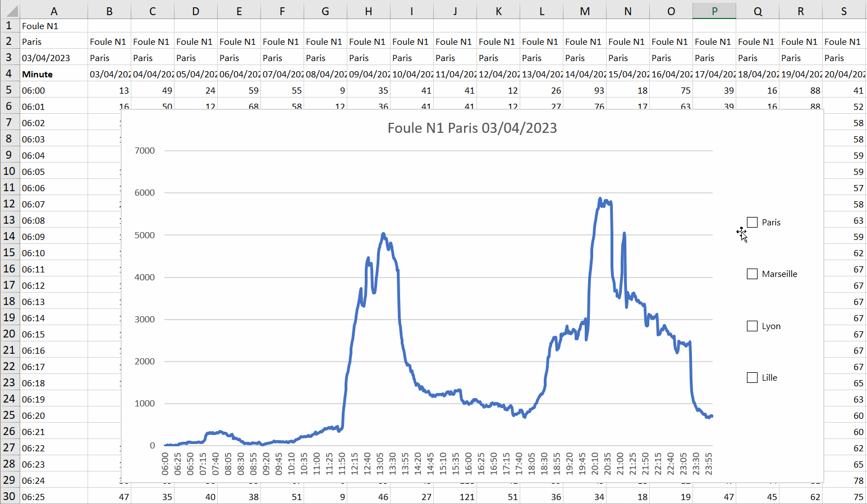The width and height of the screenshot is (867, 504).
Task: Click cell B5 with value 13
Action: (x=109, y=90)
